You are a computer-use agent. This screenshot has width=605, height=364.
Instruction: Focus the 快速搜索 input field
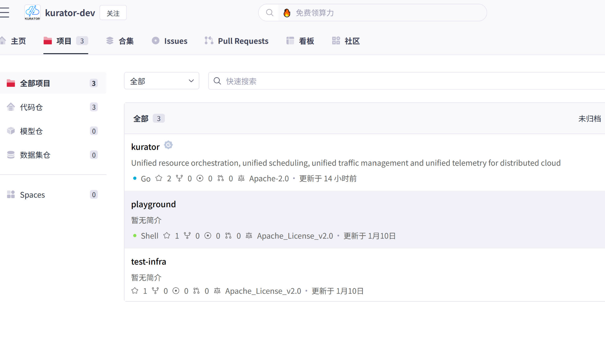coord(407,81)
